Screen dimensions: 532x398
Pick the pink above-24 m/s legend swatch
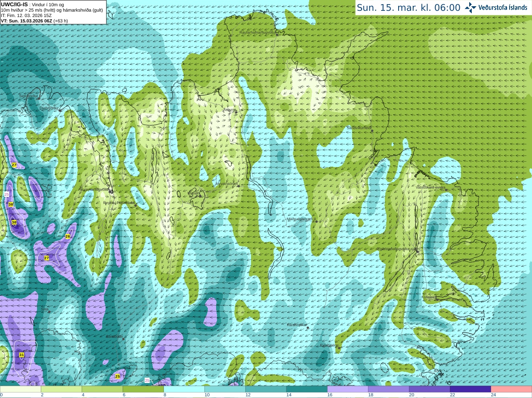tap(512, 389)
